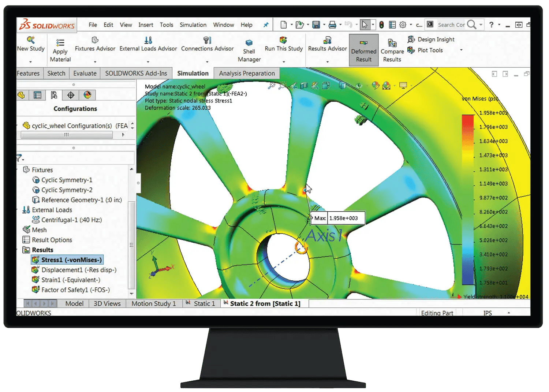The height and width of the screenshot is (392, 549).
Task: Open the Motion Study 1 tab
Action: (x=154, y=303)
